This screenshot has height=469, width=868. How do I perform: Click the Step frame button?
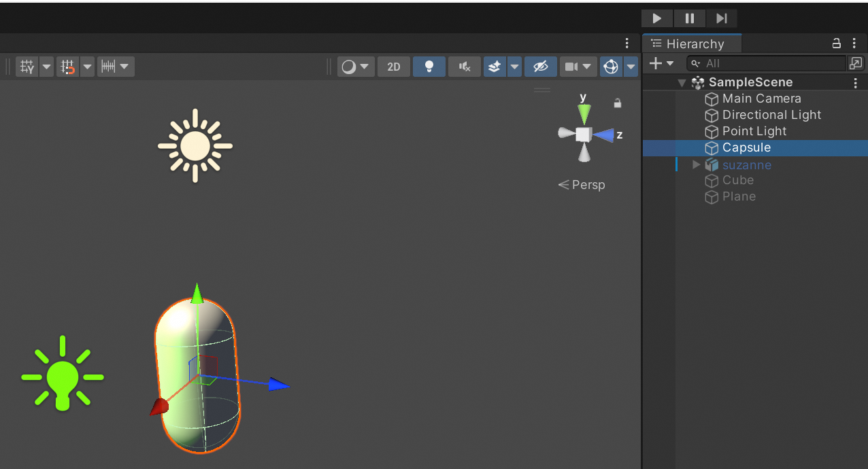pos(722,18)
